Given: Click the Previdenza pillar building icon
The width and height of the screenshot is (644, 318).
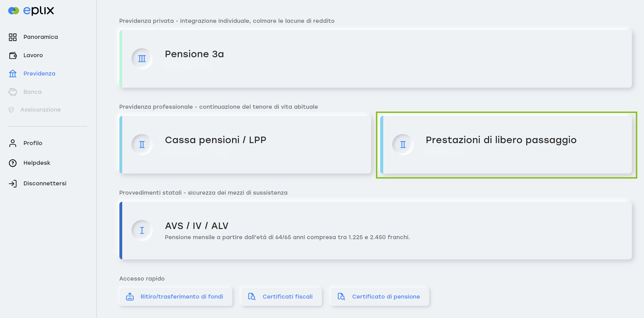Looking at the screenshot, I should coord(13,74).
